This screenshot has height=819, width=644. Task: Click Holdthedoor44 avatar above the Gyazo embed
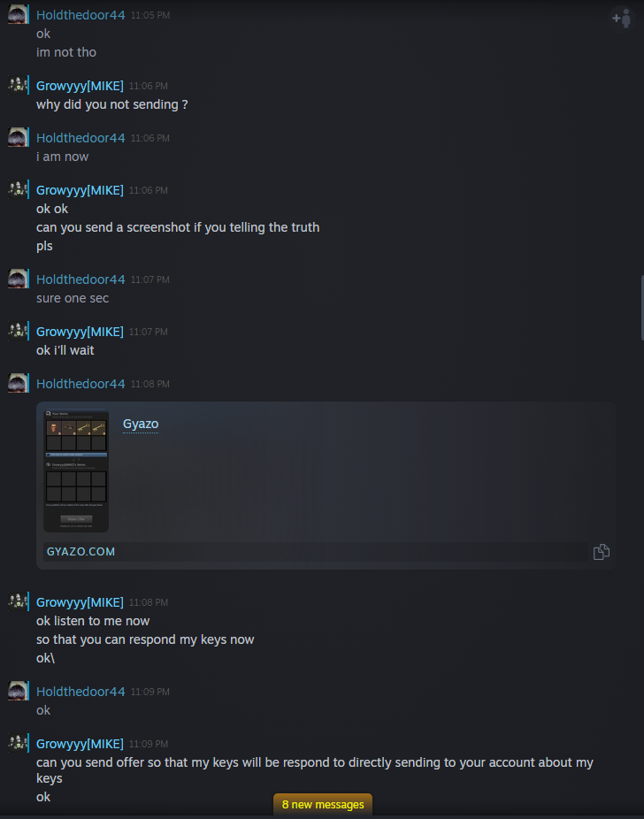point(18,383)
